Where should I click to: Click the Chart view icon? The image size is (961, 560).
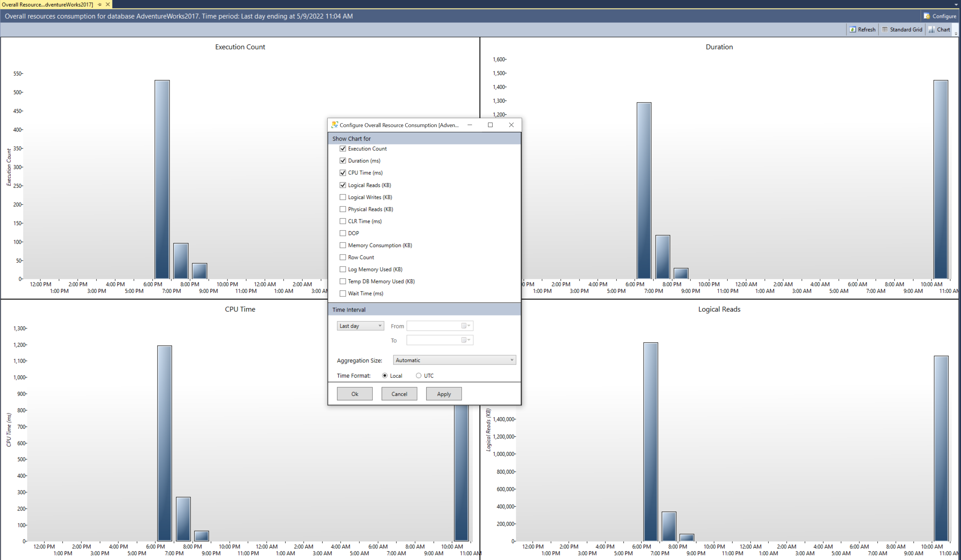940,29
